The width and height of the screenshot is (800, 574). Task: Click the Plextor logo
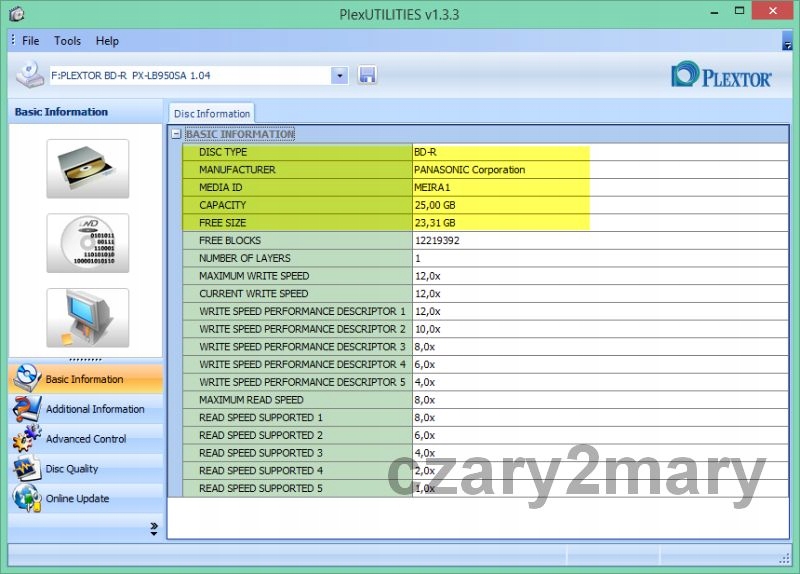(x=721, y=75)
